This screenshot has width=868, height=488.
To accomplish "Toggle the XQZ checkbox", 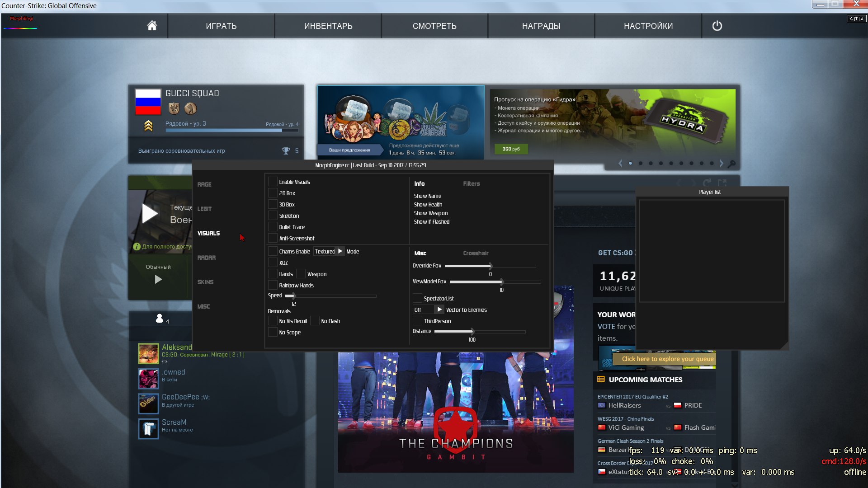I will tap(273, 263).
